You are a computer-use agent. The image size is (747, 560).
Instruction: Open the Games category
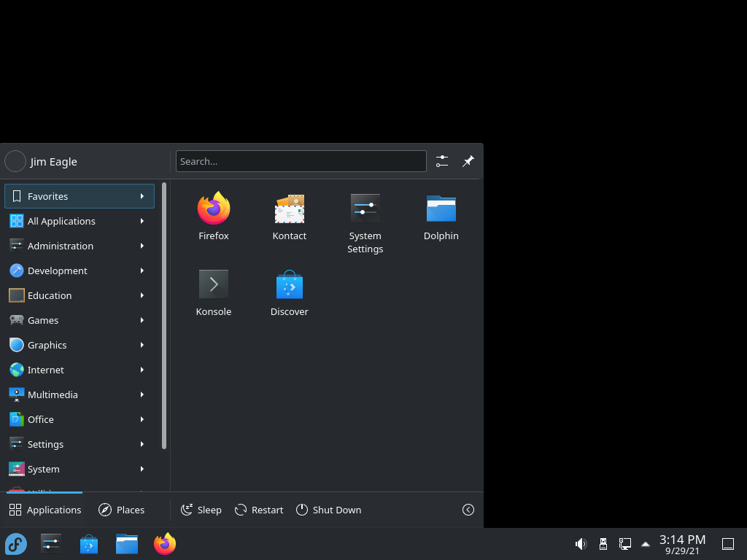coord(80,320)
